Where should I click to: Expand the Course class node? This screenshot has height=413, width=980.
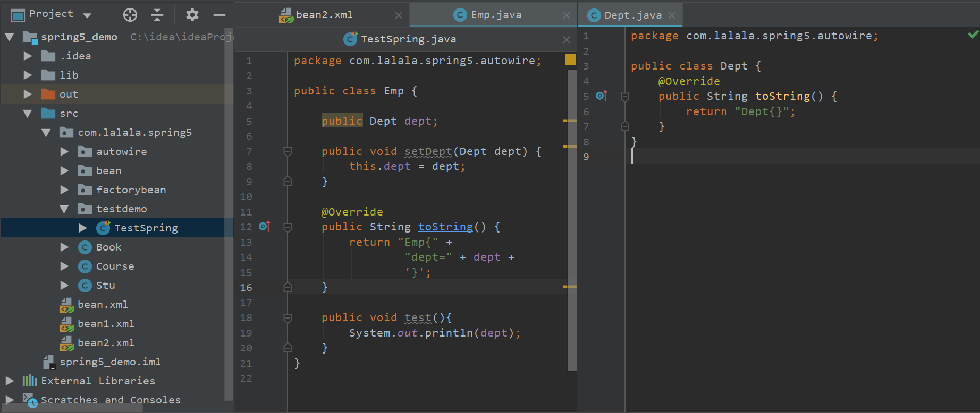coord(65,266)
